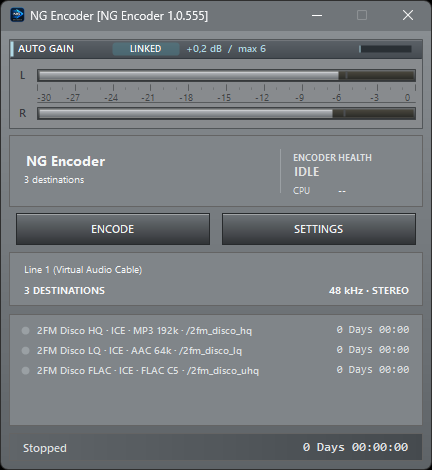Select the 2FM Disco HQ MP3 192k destination

(x=144, y=331)
